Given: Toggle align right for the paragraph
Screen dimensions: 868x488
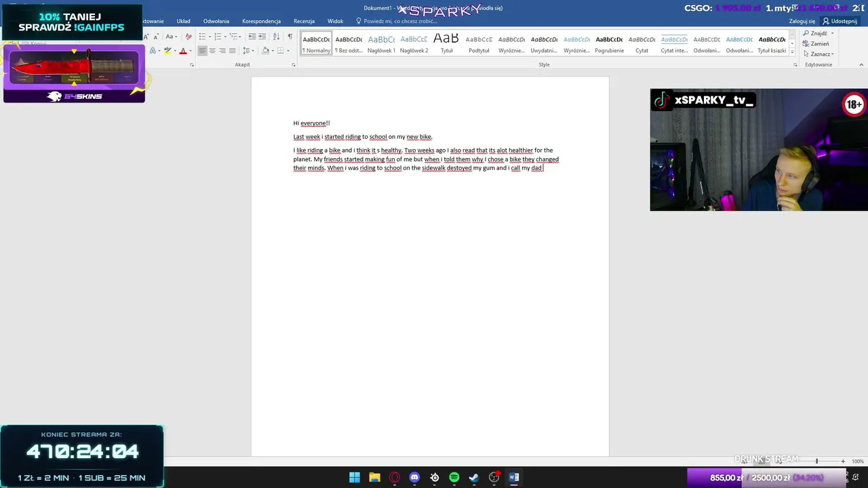Looking at the screenshot, I should [222, 51].
